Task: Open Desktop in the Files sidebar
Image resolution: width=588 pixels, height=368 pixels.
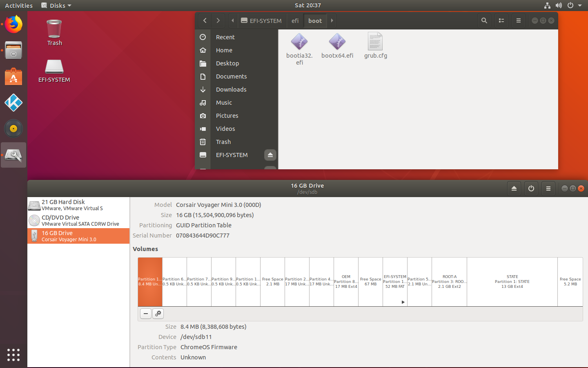Action: 236,63
